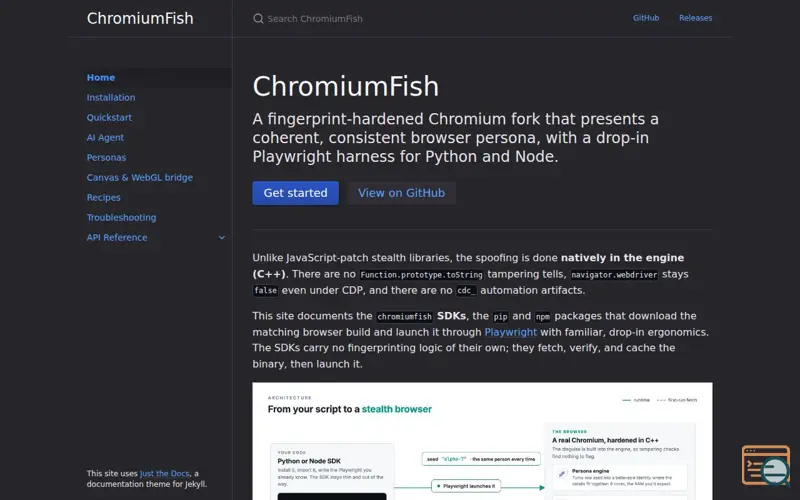The width and height of the screenshot is (800, 500).
Task: Click the architecture diagram image
Action: (482, 441)
